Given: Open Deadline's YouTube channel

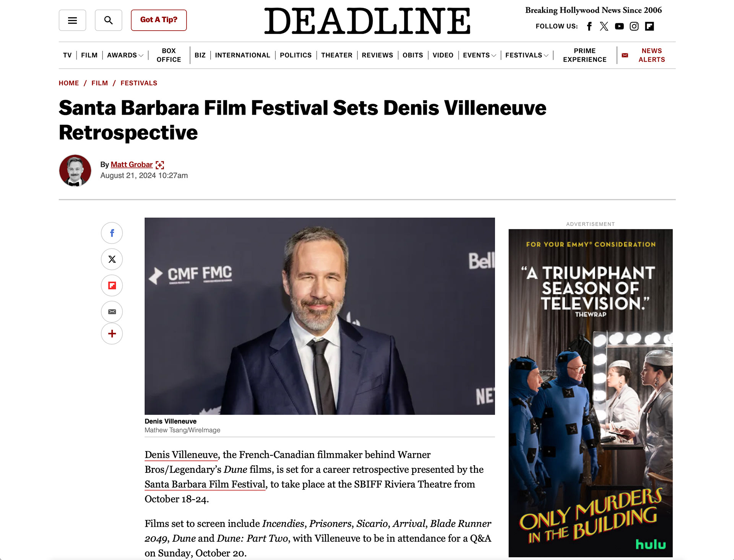Looking at the screenshot, I should [x=619, y=26].
